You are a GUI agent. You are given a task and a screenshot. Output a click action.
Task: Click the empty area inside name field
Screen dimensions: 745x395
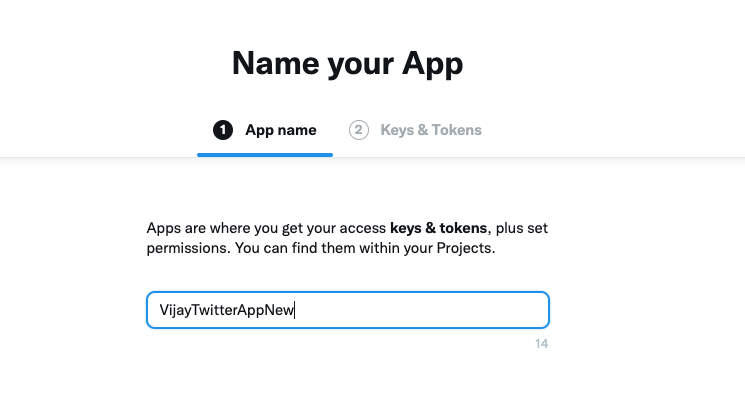(420, 310)
